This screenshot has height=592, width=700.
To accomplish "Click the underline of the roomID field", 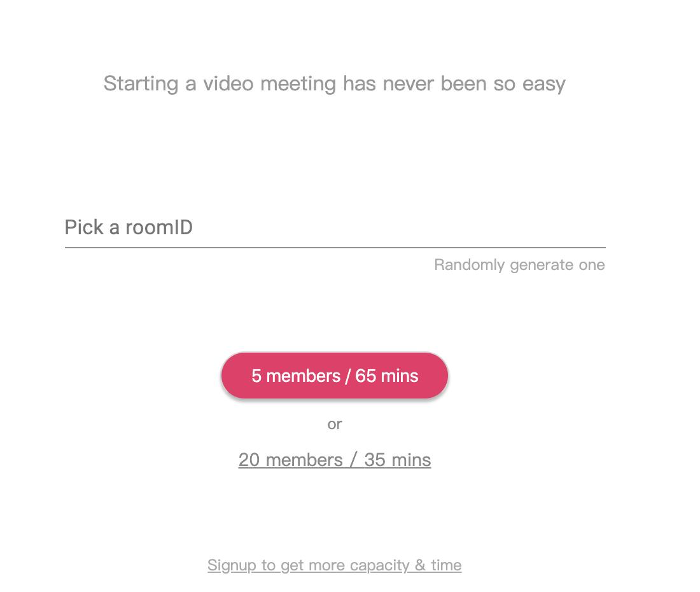I will [x=335, y=247].
